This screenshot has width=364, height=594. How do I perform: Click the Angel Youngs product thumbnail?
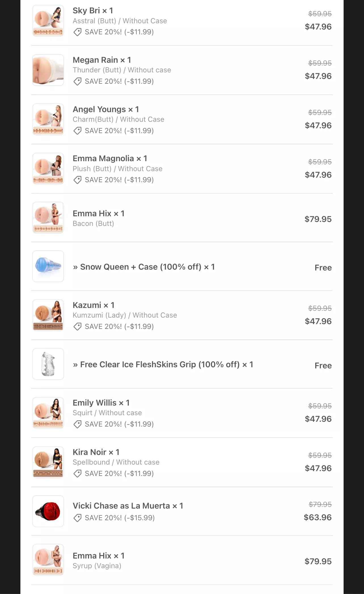[48, 119]
